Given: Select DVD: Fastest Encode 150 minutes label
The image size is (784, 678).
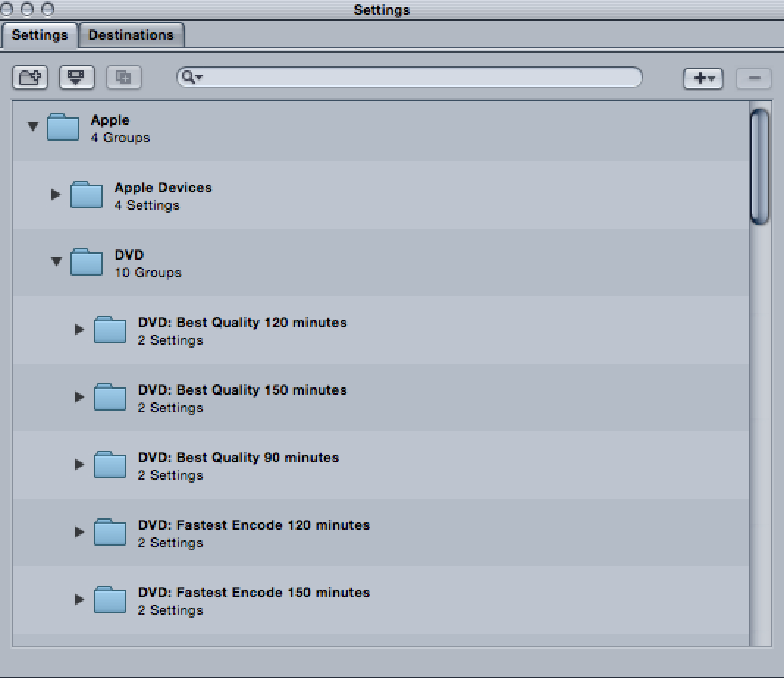Looking at the screenshot, I should point(254,593).
